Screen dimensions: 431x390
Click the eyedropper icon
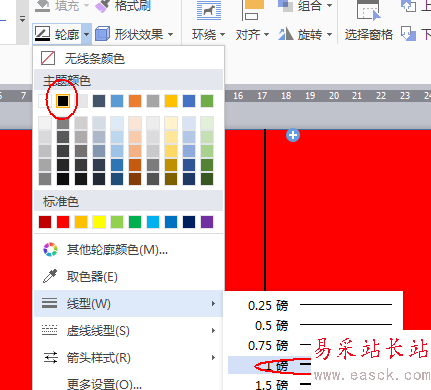click(x=50, y=276)
